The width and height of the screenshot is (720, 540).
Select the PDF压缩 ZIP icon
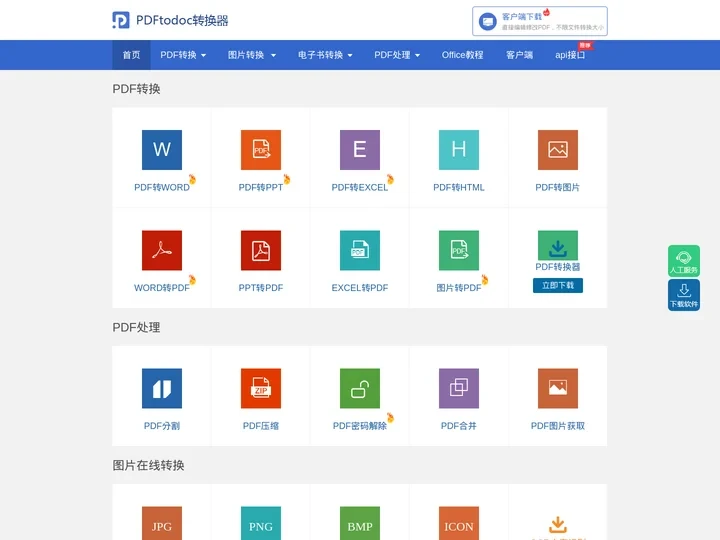pos(261,388)
